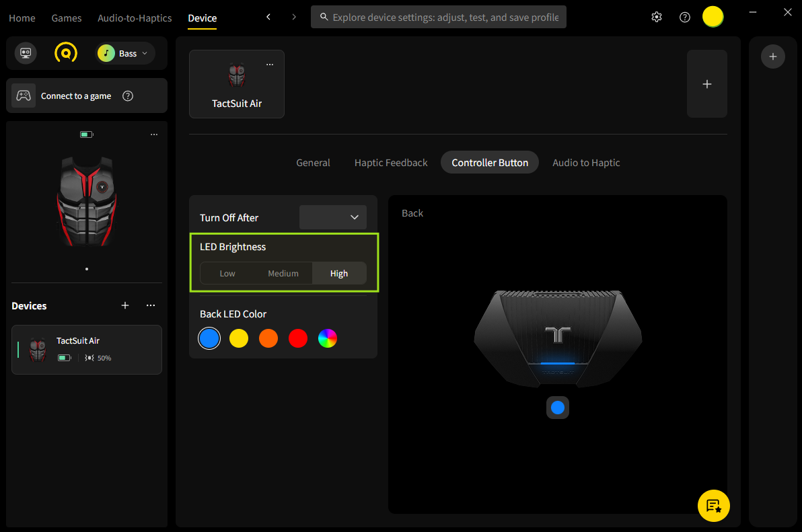This screenshot has width=802, height=532.
Task: Open TactSuit Air card three-dot menu
Action: tap(270, 65)
